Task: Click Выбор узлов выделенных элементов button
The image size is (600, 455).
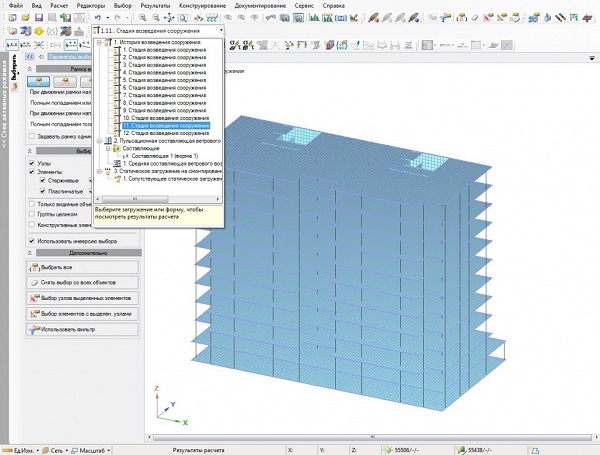Action: tap(82, 298)
